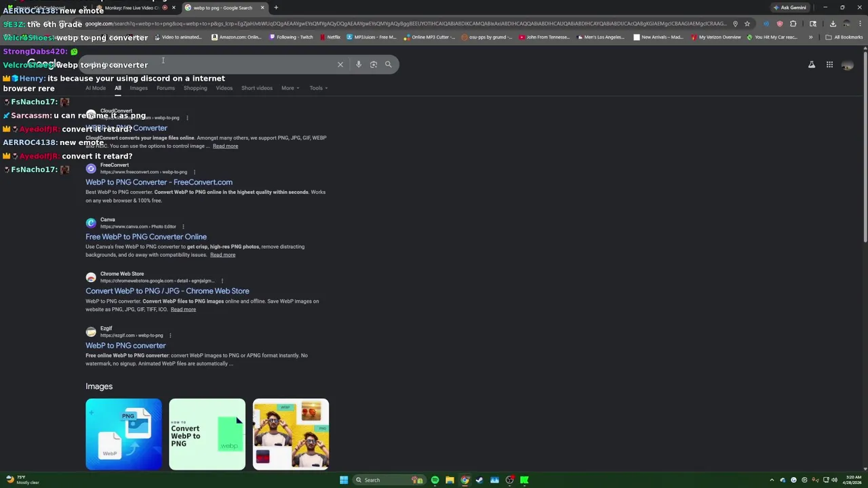The width and height of the screenshot is (868, 488).
Task: Show more bookmarks overflow chevron
Action: [x=810, y=37]
